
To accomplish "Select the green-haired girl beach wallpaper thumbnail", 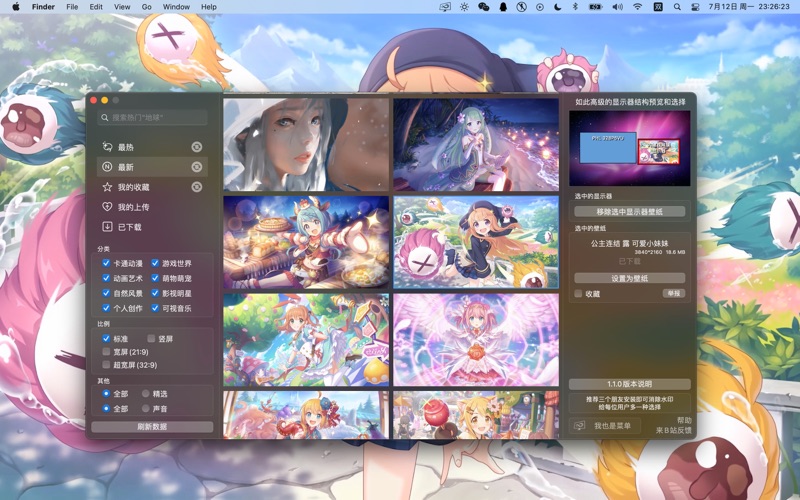I will tap(476, 144).
